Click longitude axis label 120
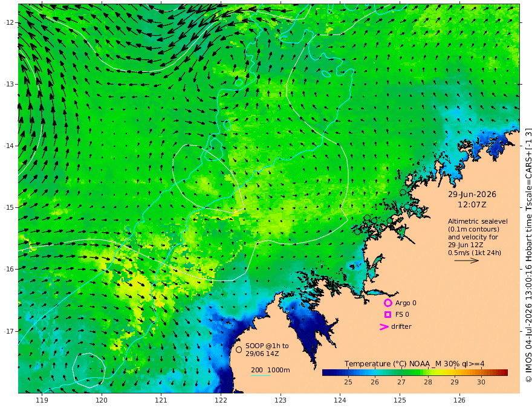The width and height of the screenshot is (532, 411). (x=102, y=401)
